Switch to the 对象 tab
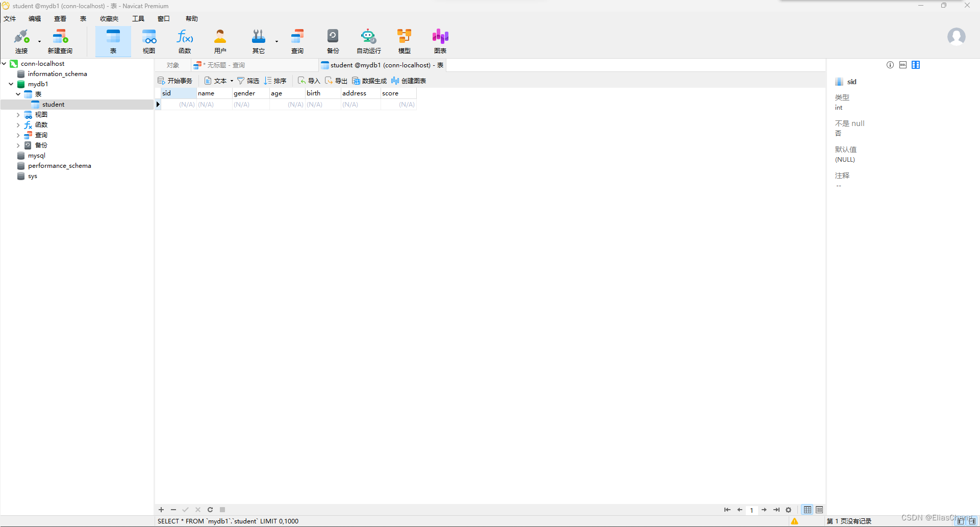 (x=173, y=65)
